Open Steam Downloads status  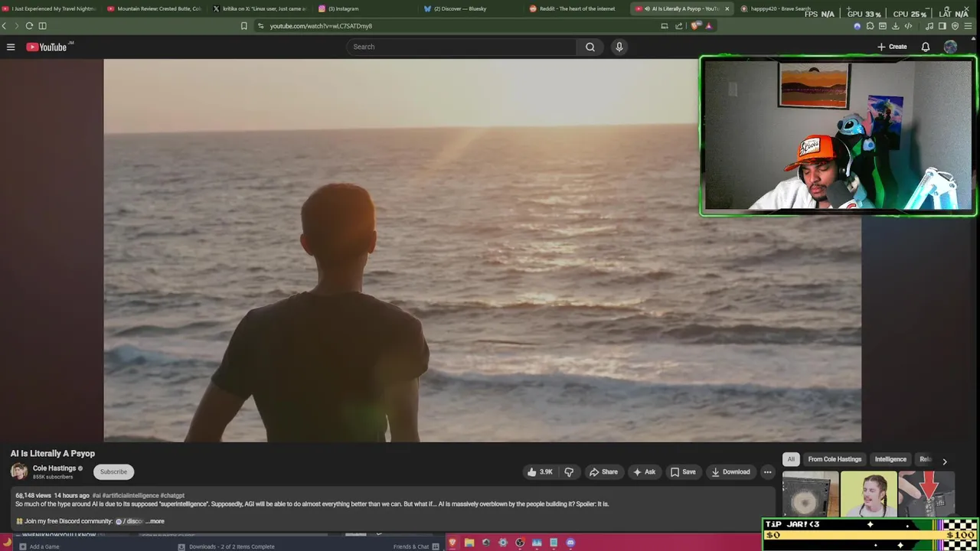[227, 546]
